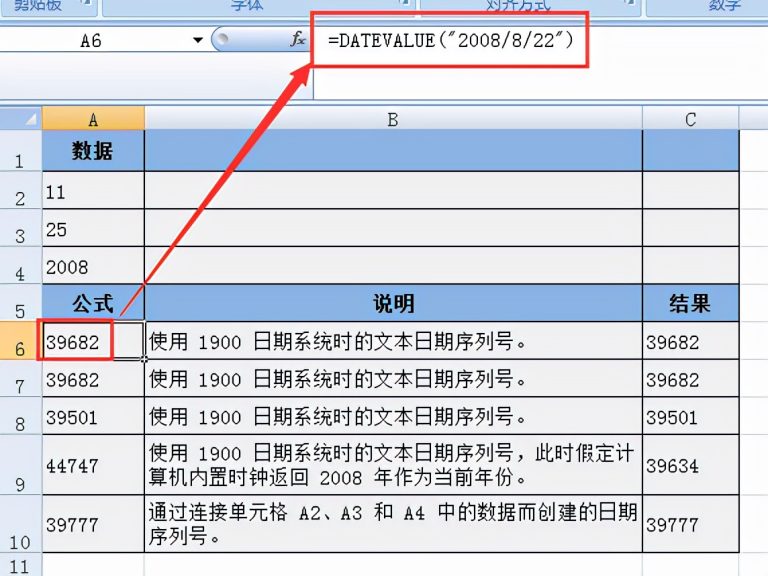Click the Name Box showing A6

tap(100, 41)
